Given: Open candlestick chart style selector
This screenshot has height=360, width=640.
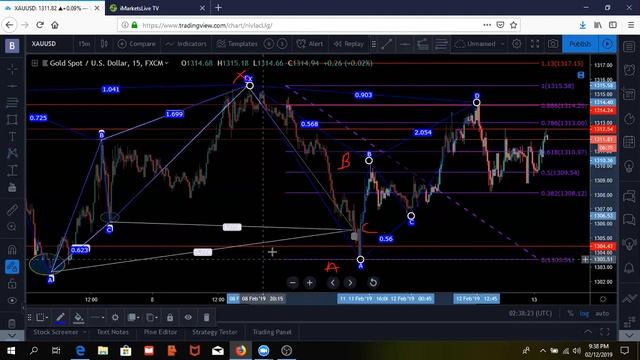Looking at the screenshot, I should 104,44.
